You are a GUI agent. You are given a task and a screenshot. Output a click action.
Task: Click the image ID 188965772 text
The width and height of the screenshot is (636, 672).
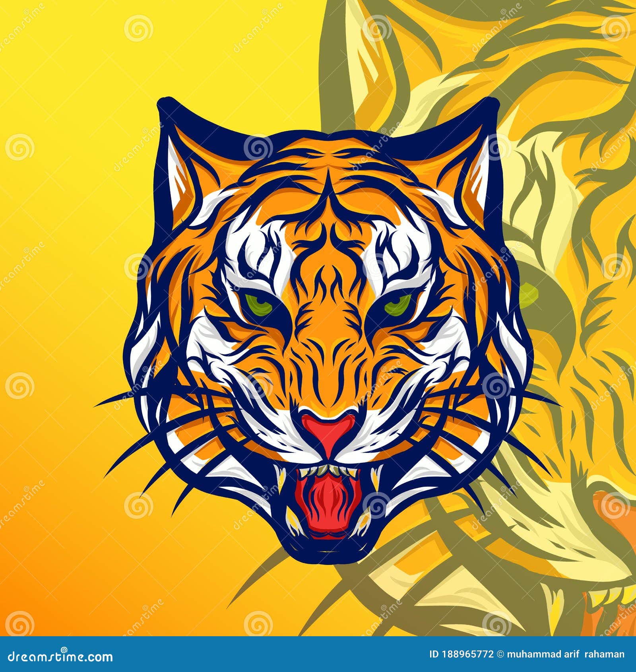click(461, 654)
